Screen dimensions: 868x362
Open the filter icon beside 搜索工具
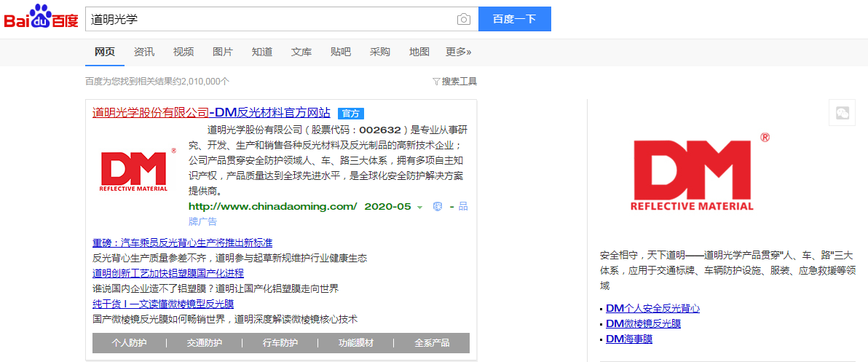[x=435, y=82]
